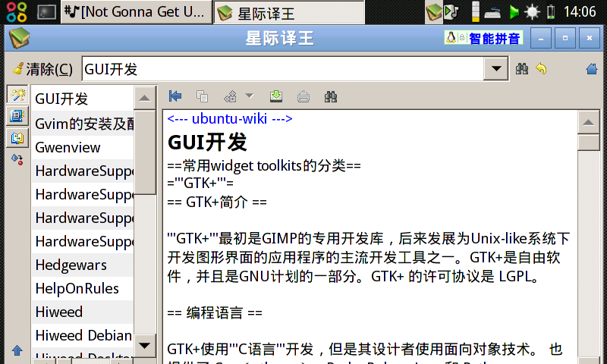Click the terminal icon in top panel
Image resolution: width=607 pixels, height=364 pixels.
coord(46,12)
